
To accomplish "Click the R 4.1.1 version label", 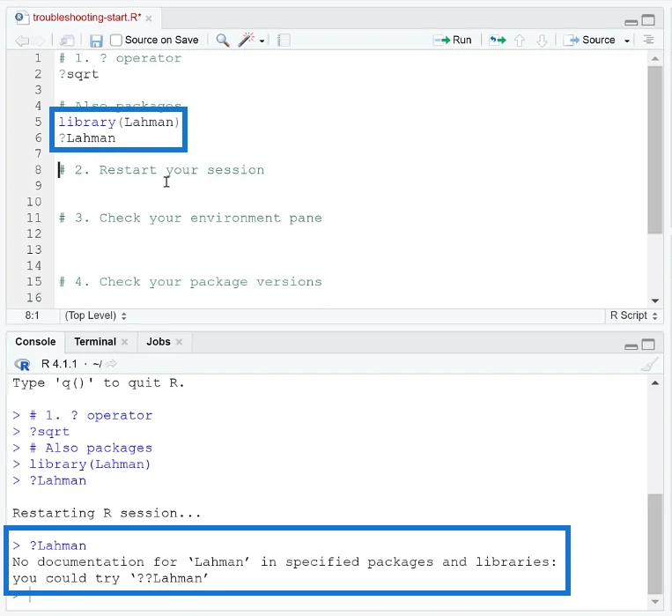I will 59,364.
